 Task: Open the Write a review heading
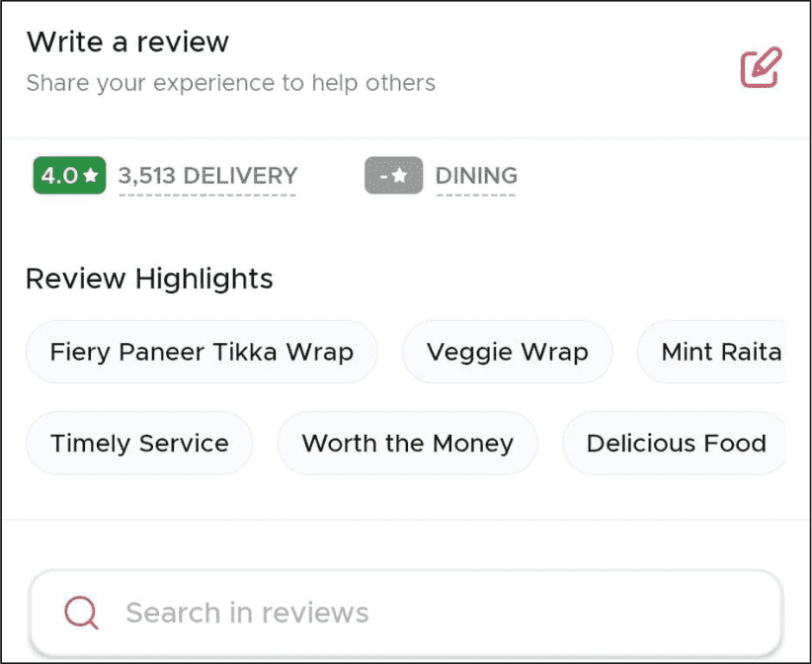127,41
